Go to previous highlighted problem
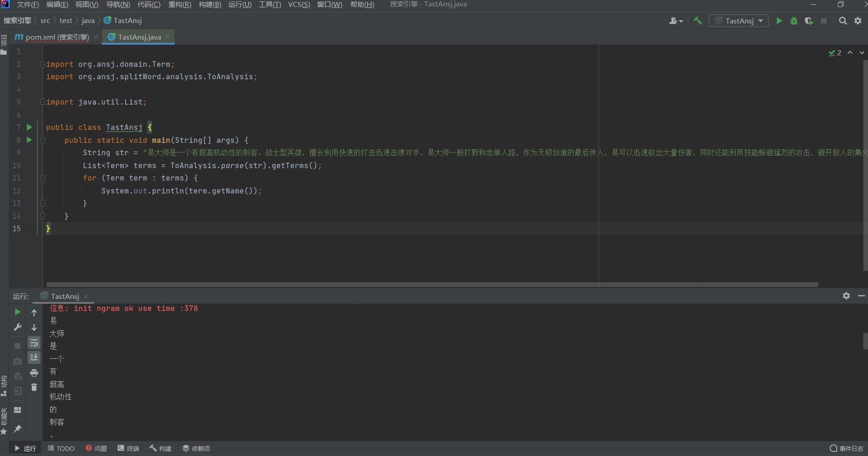868x456 pixels. [850, 53]
